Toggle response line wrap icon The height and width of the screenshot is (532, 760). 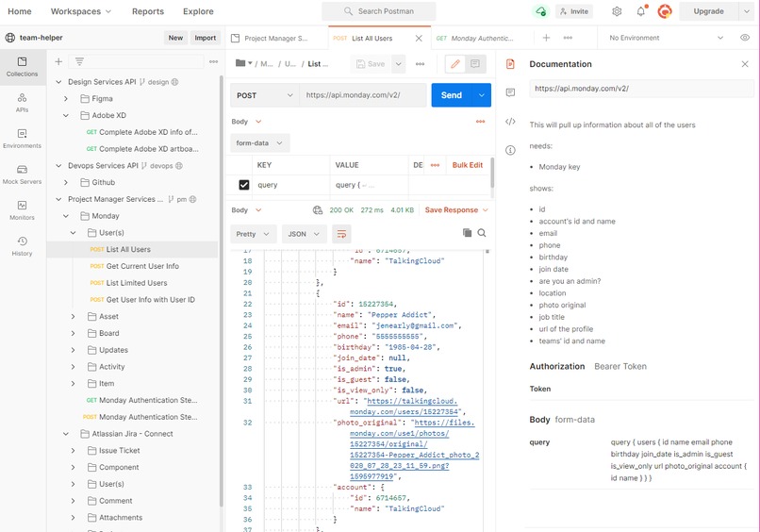[x=341, y=234]
